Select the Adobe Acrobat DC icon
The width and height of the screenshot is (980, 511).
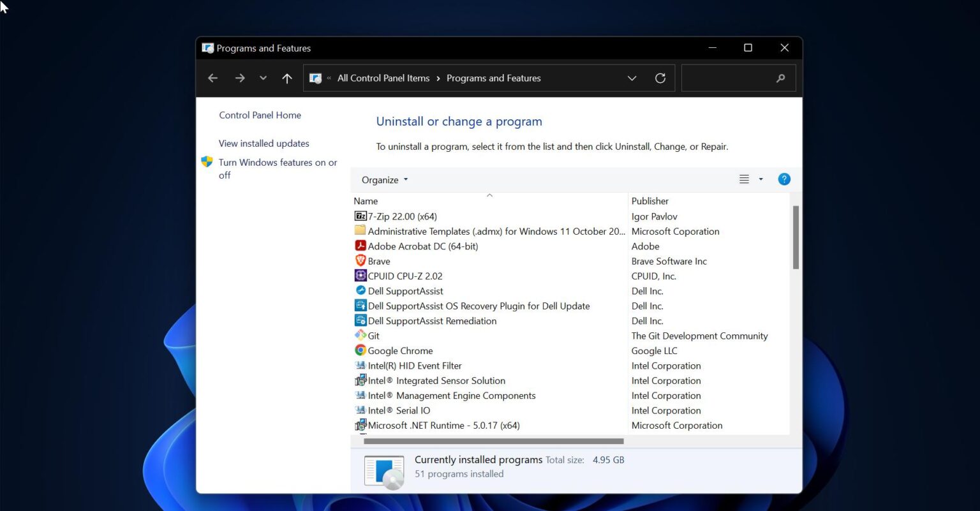(x=360, y=246)
